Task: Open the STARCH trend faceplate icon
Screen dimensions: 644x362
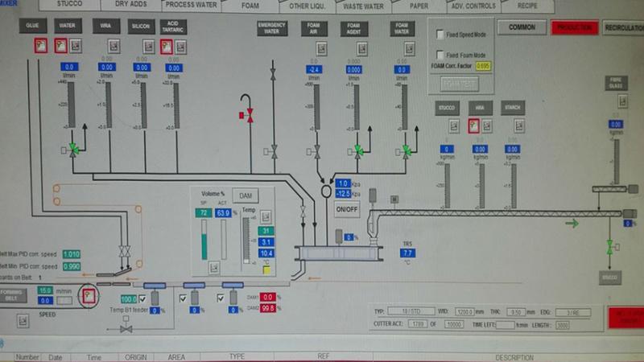Action: coord(519,126)
